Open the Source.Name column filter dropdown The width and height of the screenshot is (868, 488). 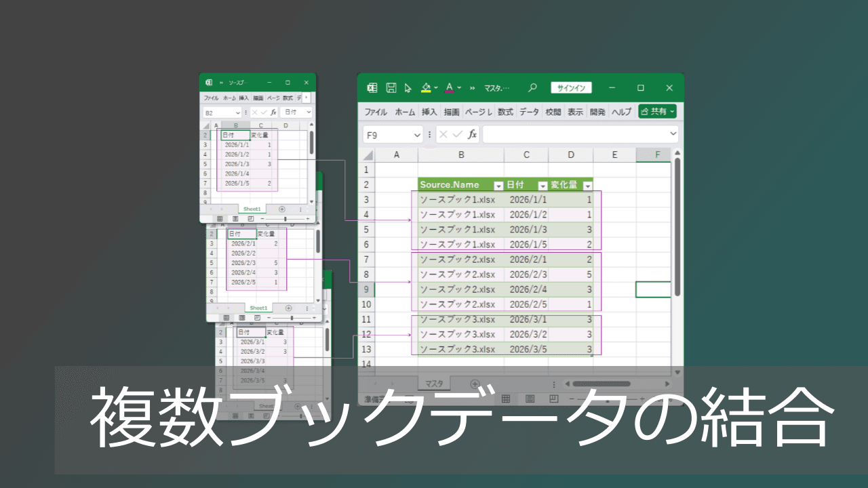click(x=498, y=186)
